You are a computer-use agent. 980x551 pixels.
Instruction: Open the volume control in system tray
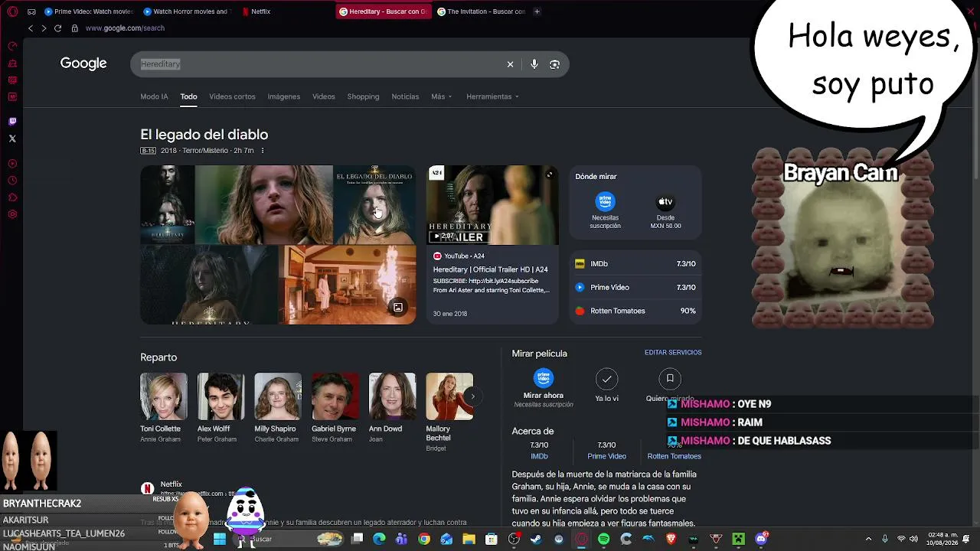913,539
